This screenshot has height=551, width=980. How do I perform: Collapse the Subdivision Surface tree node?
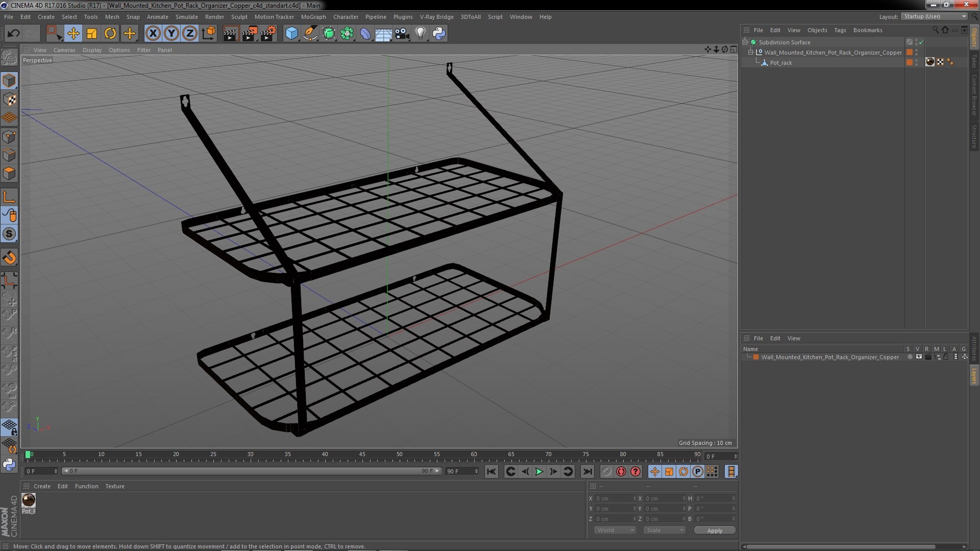tap(745, 42)
